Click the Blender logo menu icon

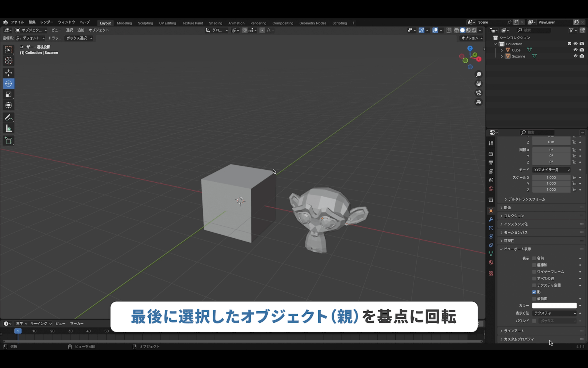[5, 22]
